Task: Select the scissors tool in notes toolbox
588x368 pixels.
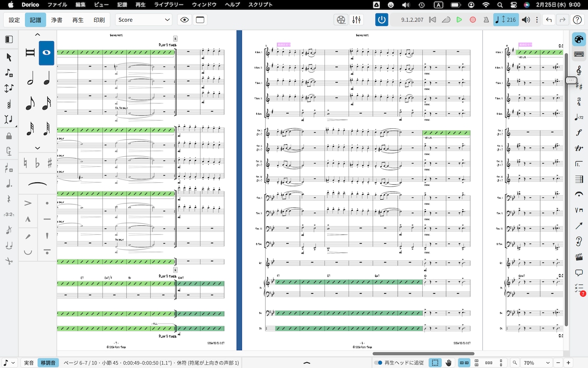Action: click(9, 261)
